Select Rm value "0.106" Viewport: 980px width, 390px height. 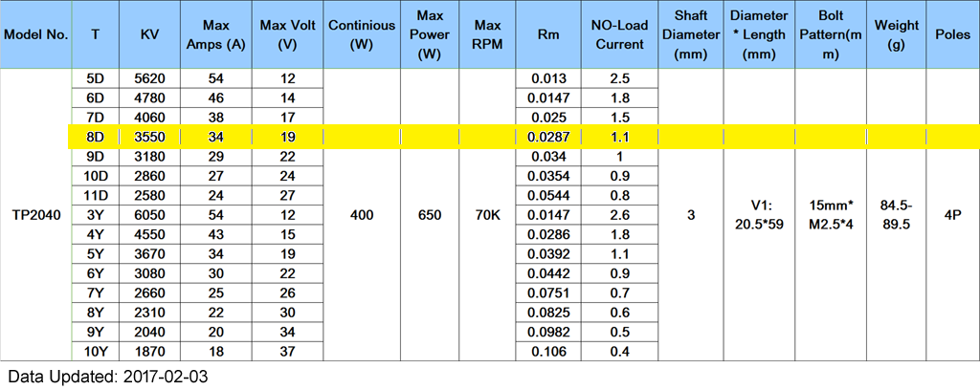(547, 352)
